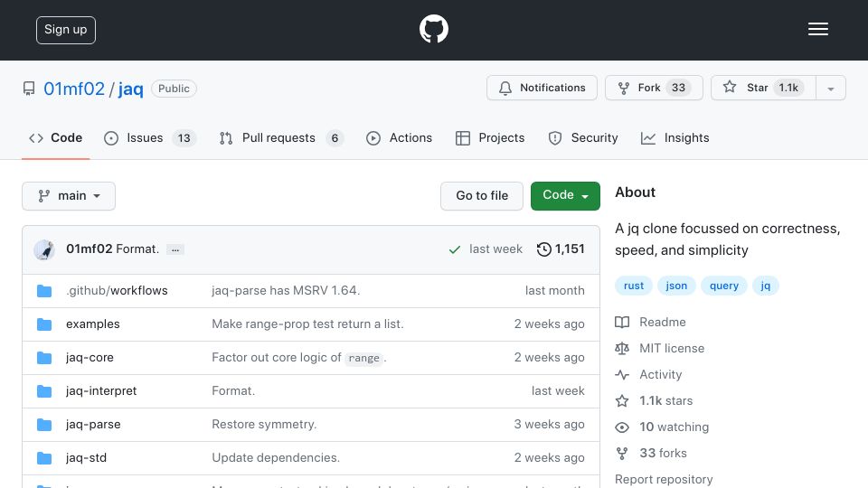Go to the Actions tab

coord(399,137)
